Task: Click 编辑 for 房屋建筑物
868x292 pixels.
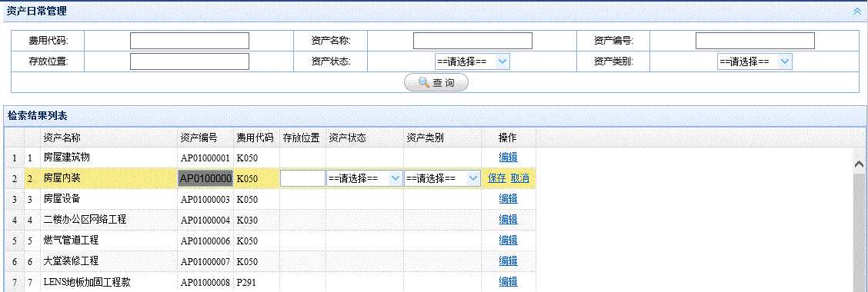Action: click(x=508, y=157)
